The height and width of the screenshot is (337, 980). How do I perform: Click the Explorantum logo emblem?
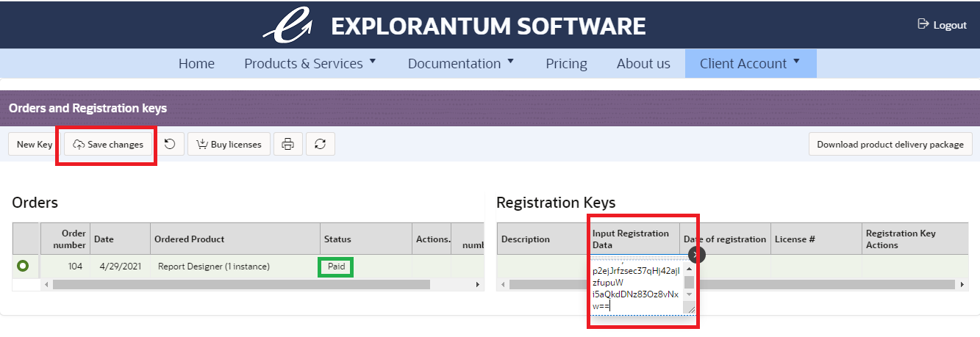[287, 26]
